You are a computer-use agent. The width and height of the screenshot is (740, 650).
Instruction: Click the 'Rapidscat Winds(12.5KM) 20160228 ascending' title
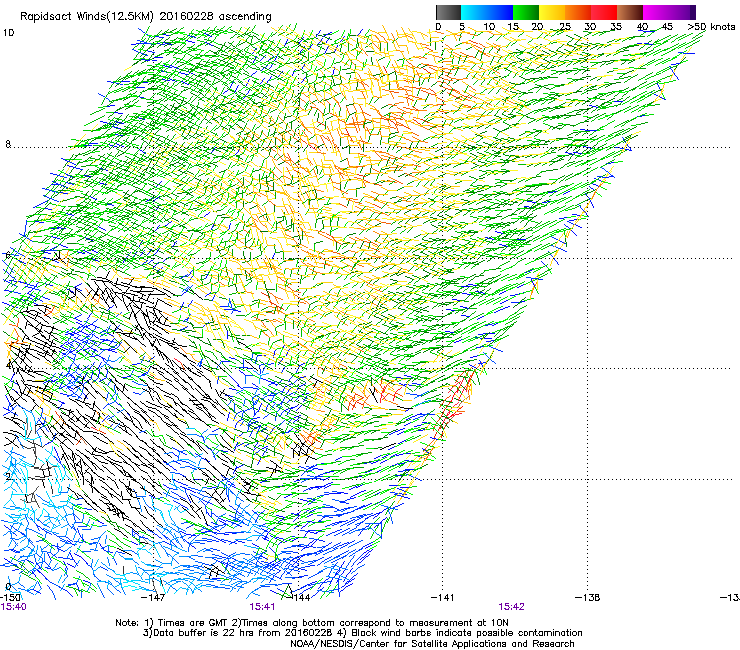coord(146,17)
